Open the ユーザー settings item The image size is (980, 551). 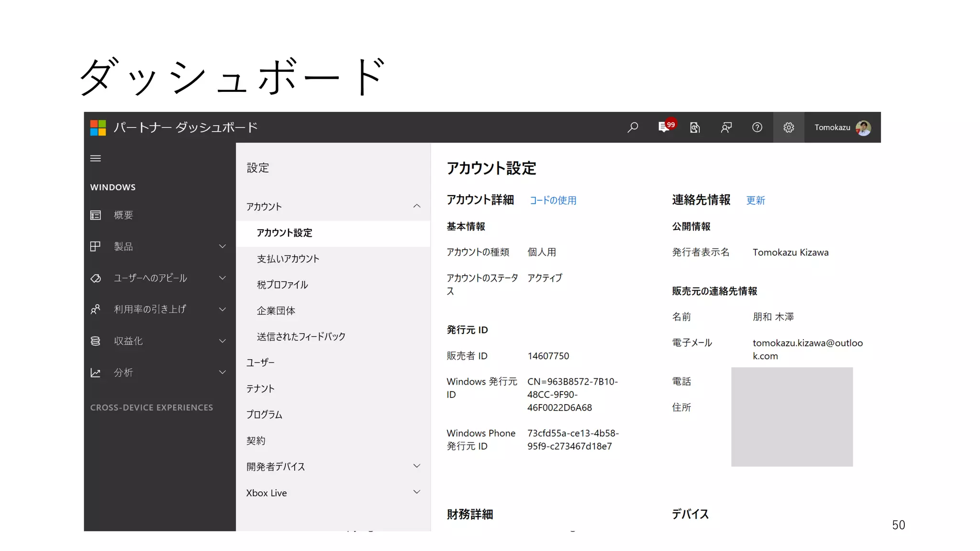point(260,363)
